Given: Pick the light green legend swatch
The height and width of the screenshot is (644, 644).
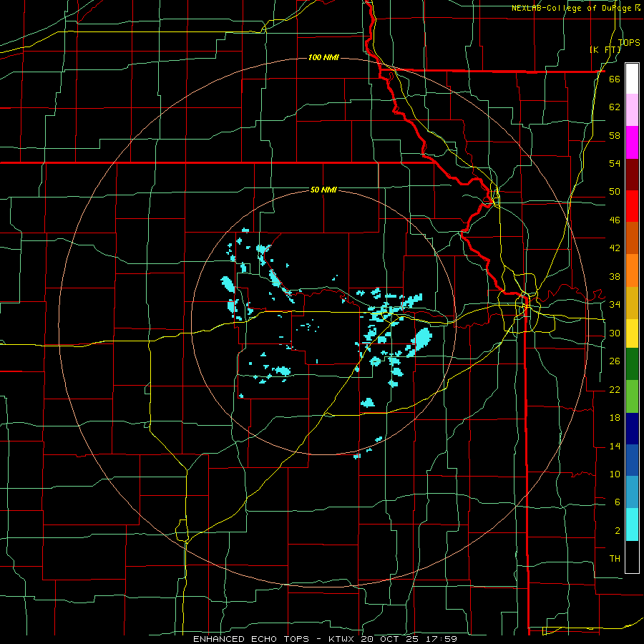Looking at the screenshot, I should point(632,396).
